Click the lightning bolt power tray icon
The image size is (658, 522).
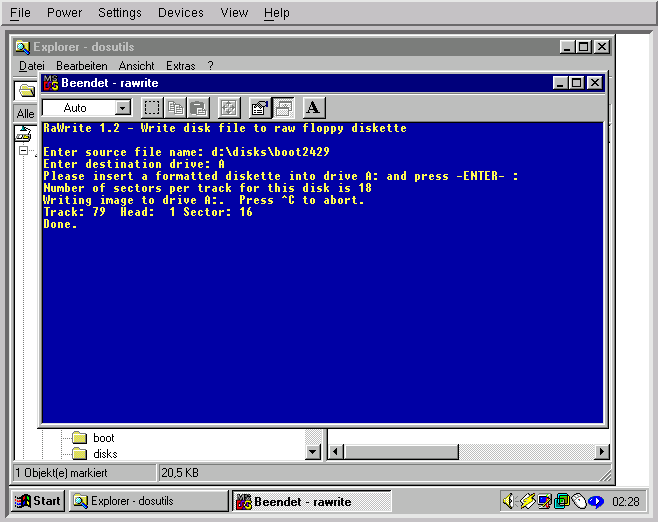click(527, 501)
